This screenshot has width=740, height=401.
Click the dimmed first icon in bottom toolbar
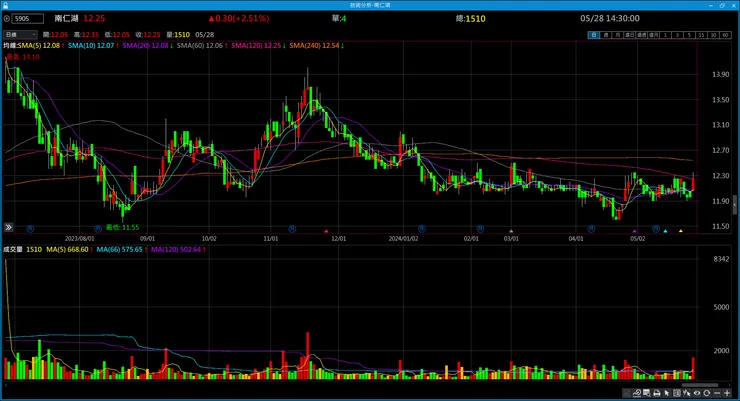[627, 393]
